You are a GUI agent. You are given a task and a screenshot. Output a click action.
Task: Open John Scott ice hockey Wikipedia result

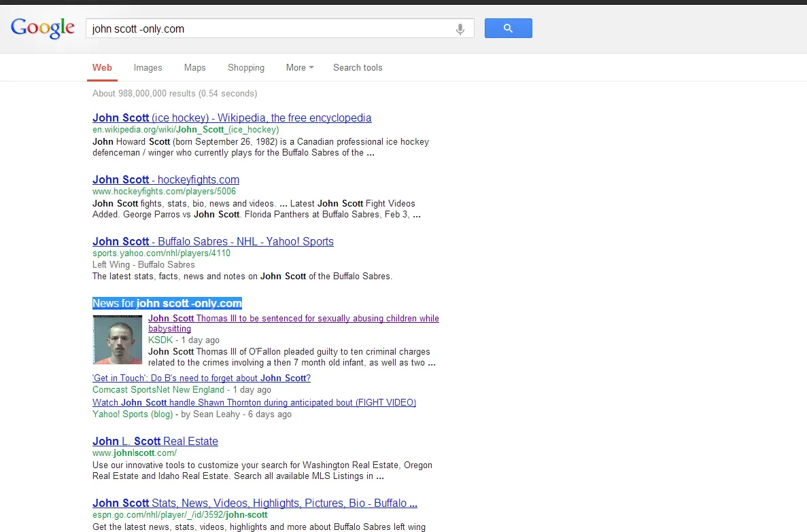[232, 118]
